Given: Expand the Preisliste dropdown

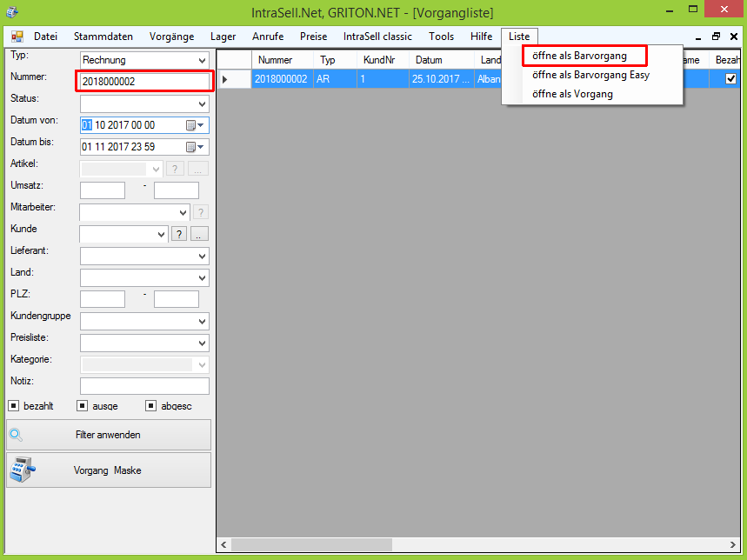Looking at the screenshot, I should (x=202, y=343).
